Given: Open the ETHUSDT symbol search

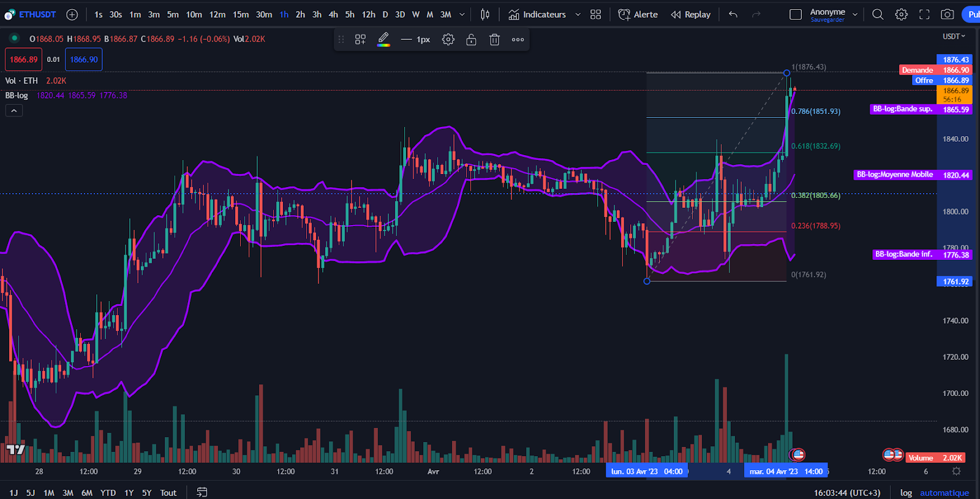Looking at the screenshot, I should tap(37, 14).
